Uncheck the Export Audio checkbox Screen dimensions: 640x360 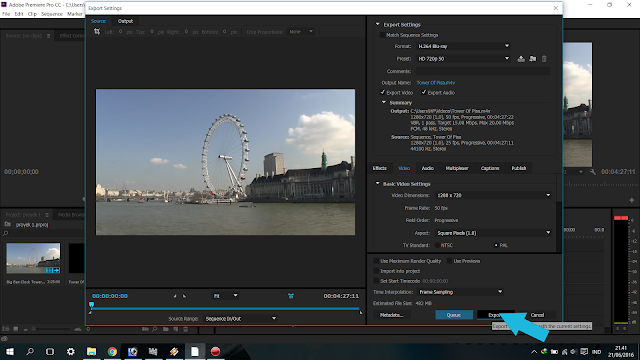424,92
